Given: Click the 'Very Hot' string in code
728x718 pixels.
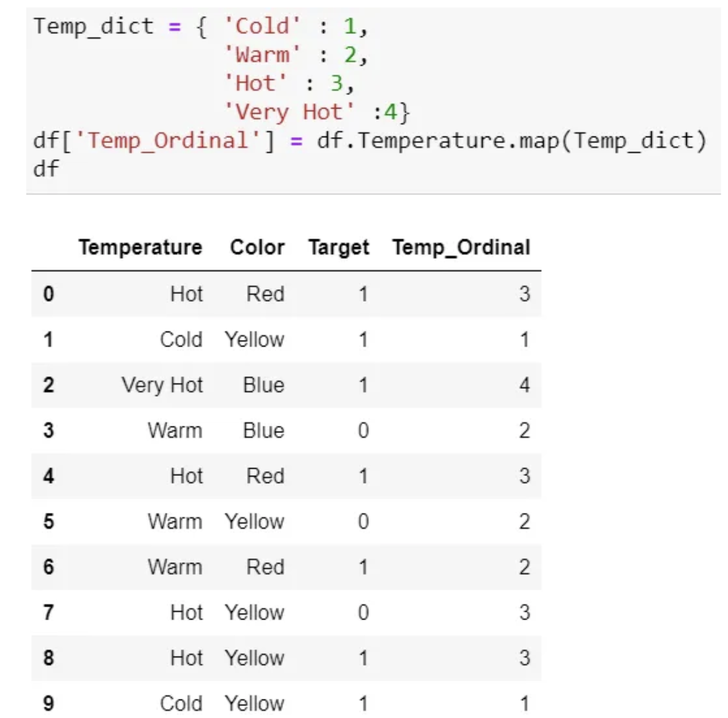Looking at the screenshot, I should (x=289, y=112).
